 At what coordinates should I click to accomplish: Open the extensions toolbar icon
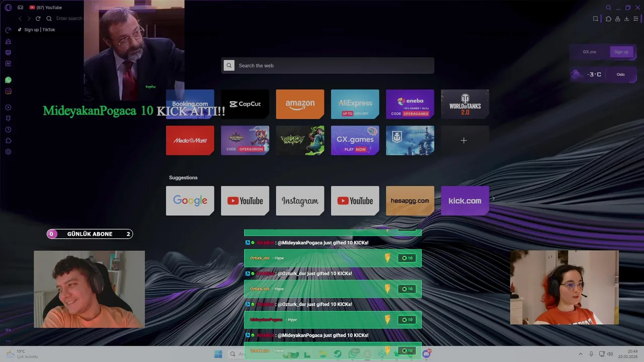click(x=608, y=19)
